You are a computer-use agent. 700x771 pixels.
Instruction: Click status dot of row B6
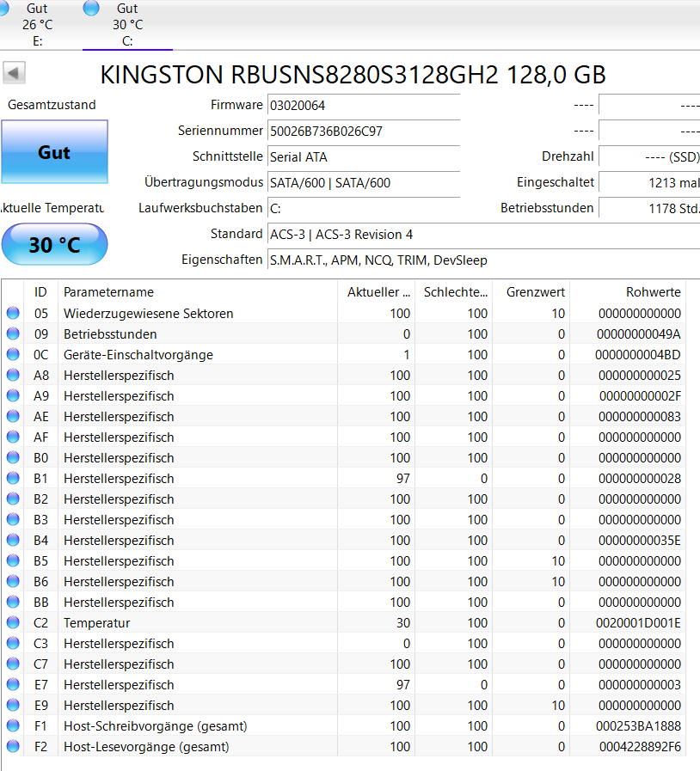pos(13,581)
